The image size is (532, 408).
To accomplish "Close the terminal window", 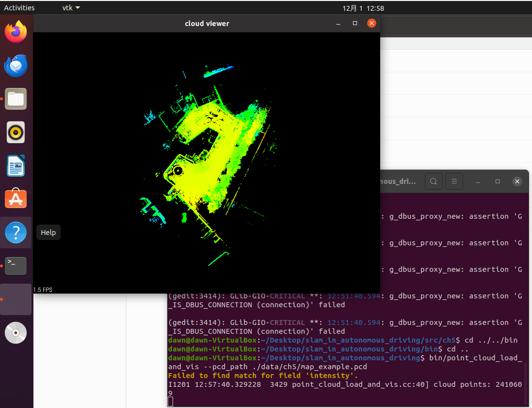I will pyautogui.click(x=517, y=181).
